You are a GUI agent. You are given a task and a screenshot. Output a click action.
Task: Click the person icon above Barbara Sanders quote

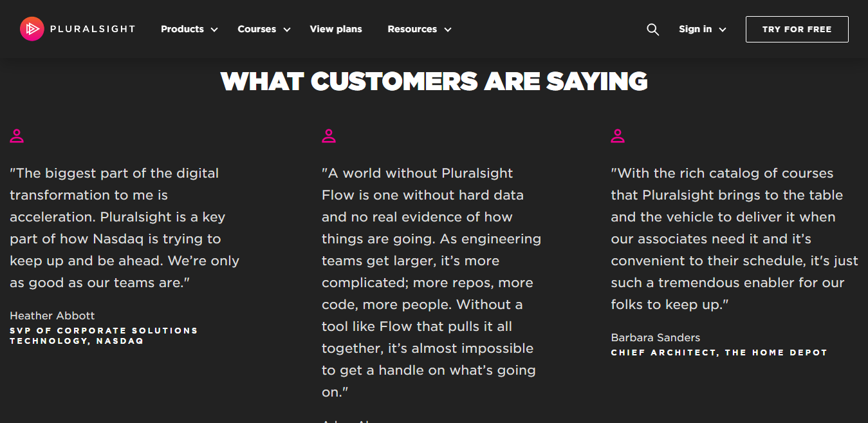[618, 136]
